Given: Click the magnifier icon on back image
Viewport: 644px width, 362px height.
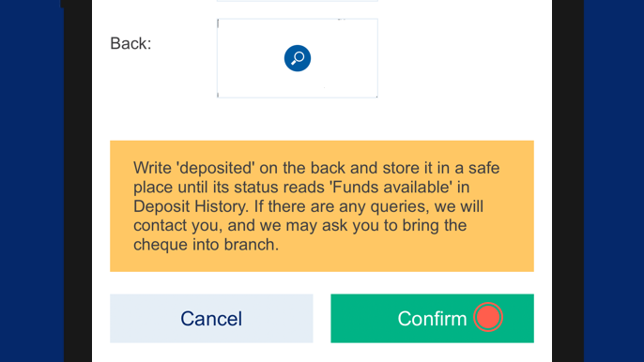Looking at the screenshot, I should point(298,58).
